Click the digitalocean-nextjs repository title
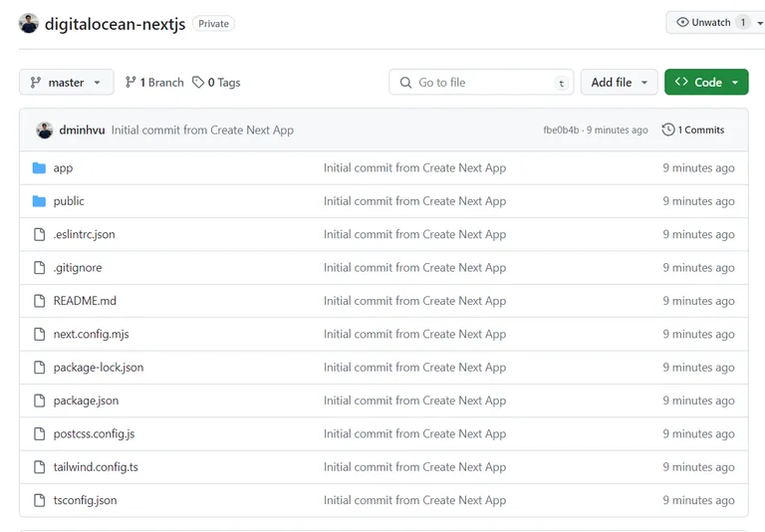This screenshot has height=532, width=765. point(116,24)
